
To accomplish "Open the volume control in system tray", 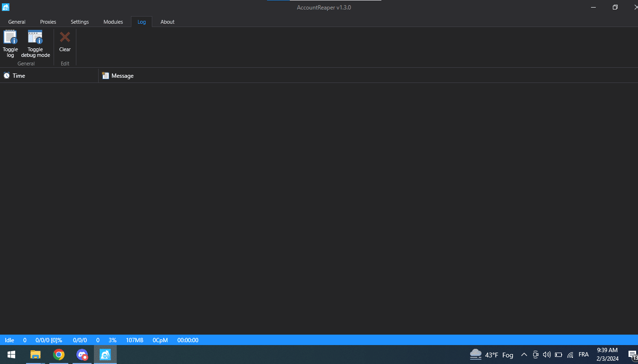I will pyautogui.click(x=547, y=355).
